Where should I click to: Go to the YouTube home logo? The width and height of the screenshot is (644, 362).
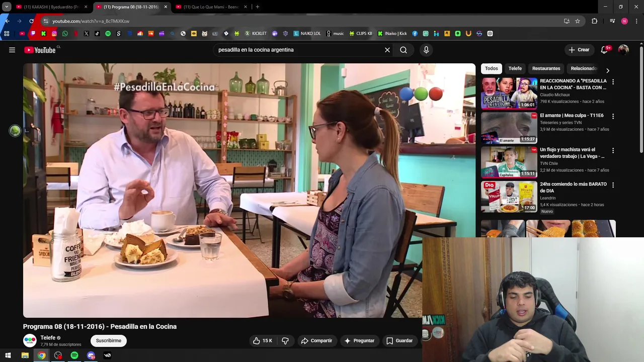[x=40, y=50]
